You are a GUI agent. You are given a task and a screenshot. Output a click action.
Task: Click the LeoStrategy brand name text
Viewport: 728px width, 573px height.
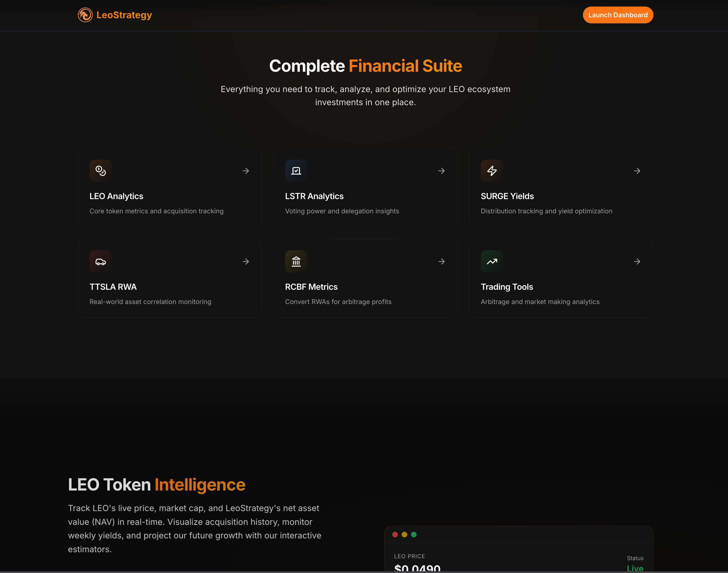(124, 15)
